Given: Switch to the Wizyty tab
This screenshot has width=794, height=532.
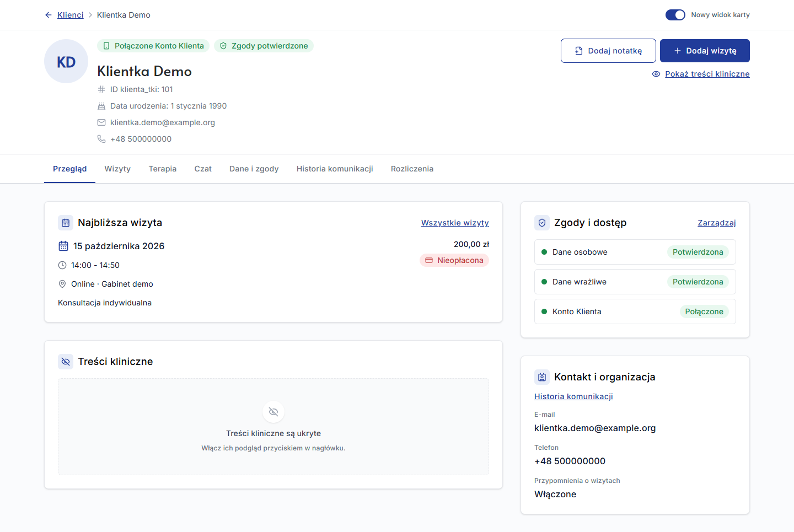Looking at the screenshot, I should pyautogui.click(x=117, y=169).
